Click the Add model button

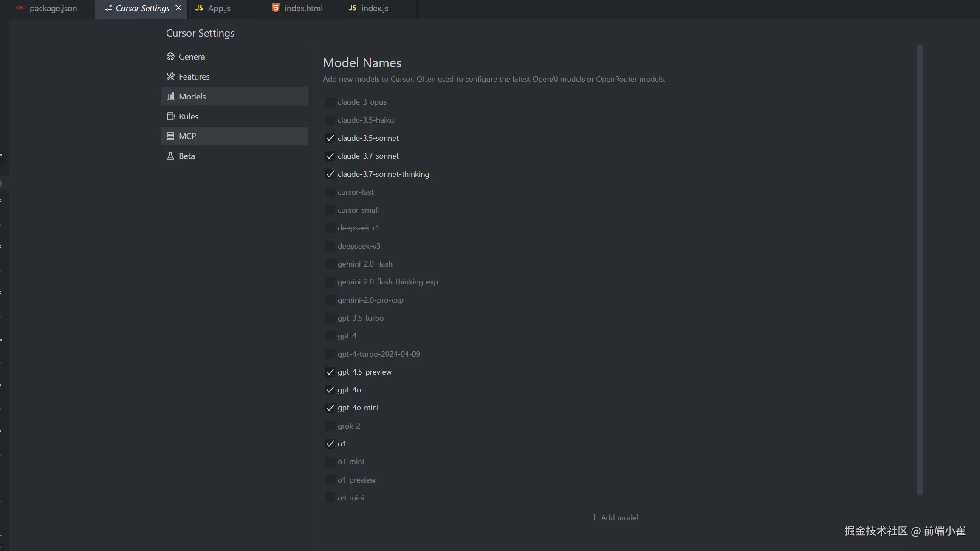[615, 517]
